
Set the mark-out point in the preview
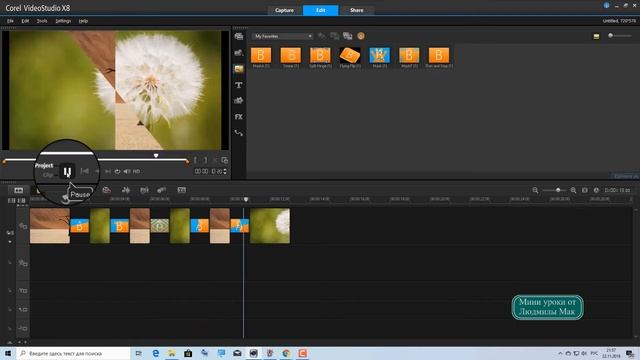tap(205, 160)
